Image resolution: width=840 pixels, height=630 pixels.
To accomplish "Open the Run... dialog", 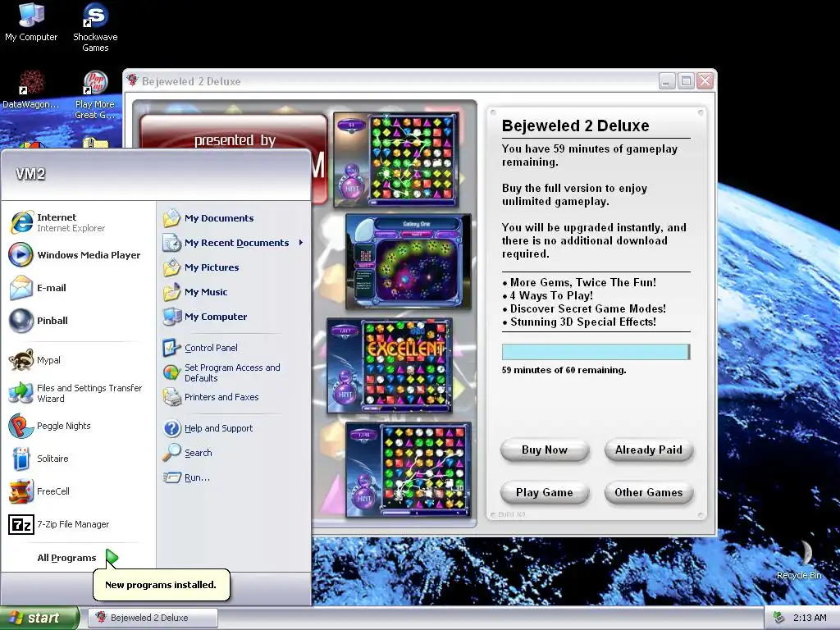I will point(186,477).
